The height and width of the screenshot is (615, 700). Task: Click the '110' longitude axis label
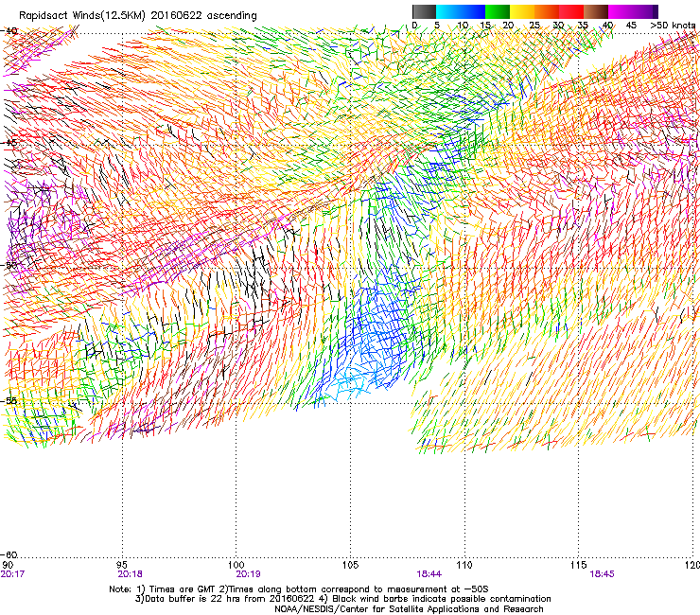point(464,565)
